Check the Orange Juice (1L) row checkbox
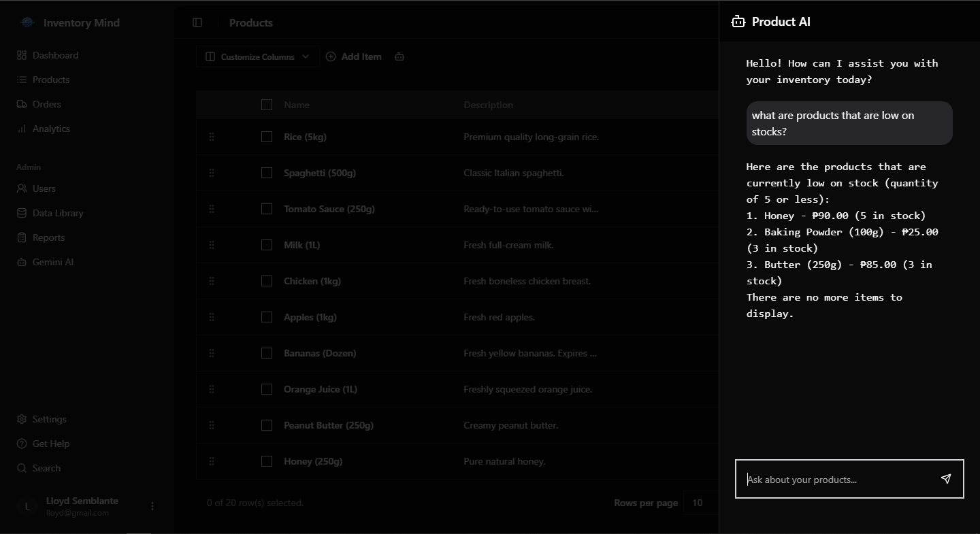Viewport: 980px width, 534px height. 267,389
